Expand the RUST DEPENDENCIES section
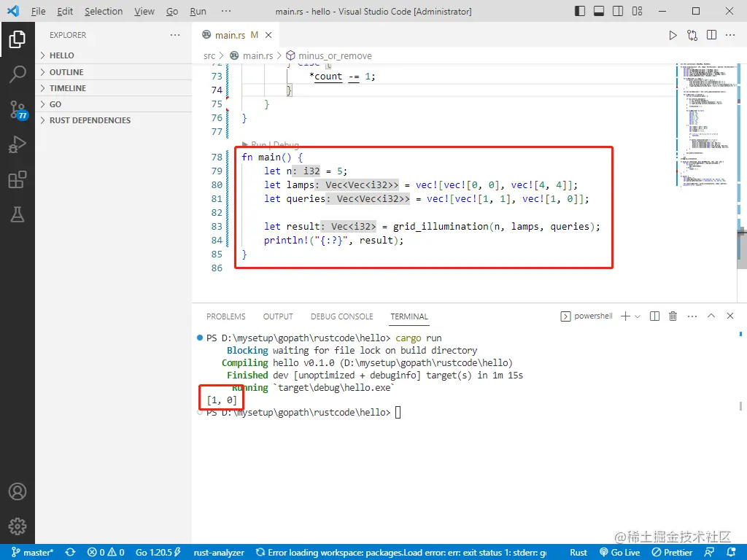 113,120
